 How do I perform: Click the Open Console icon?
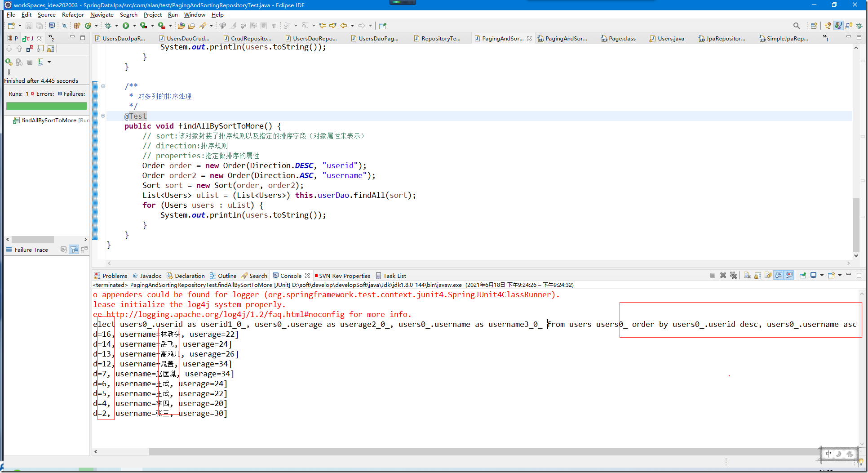831,275
